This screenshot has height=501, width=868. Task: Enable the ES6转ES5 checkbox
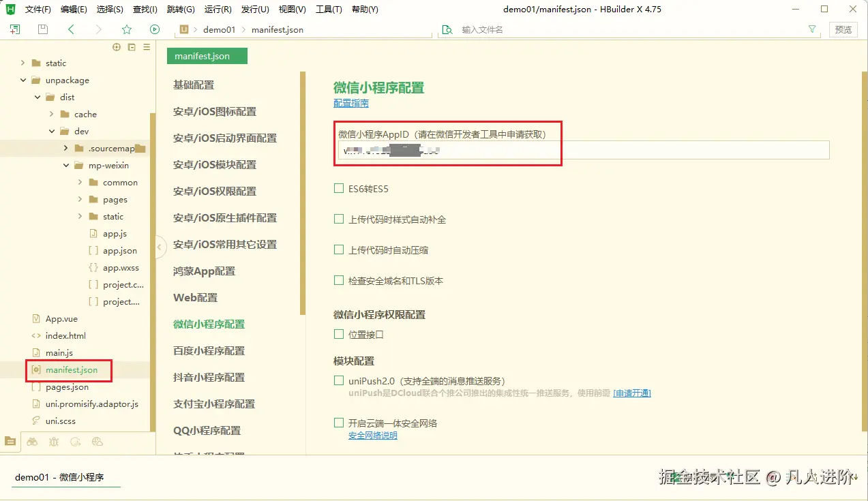tap(339, 188)
